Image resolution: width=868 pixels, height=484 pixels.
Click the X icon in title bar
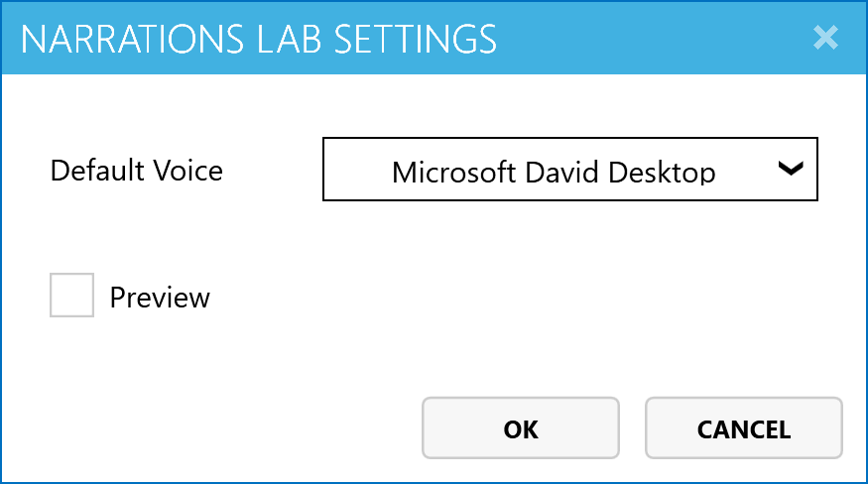pos(825,38)
